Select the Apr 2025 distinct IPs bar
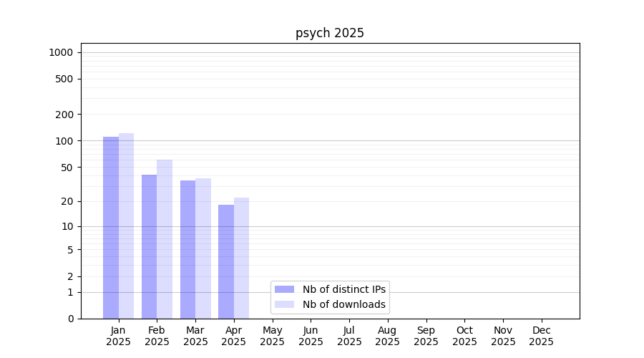 point(226,261)
